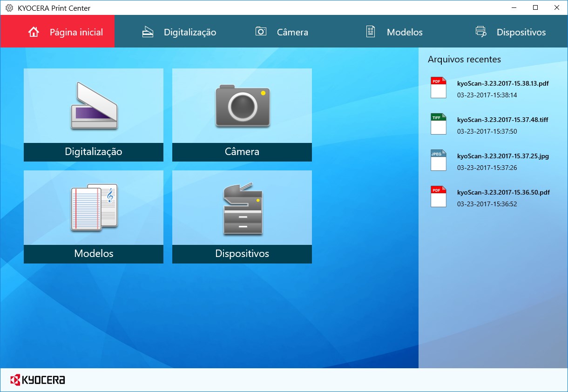Click the home icon on Página inicial
Image resolution: width=568 pixels, height=392 pixels.
click(x=33, y=31)
